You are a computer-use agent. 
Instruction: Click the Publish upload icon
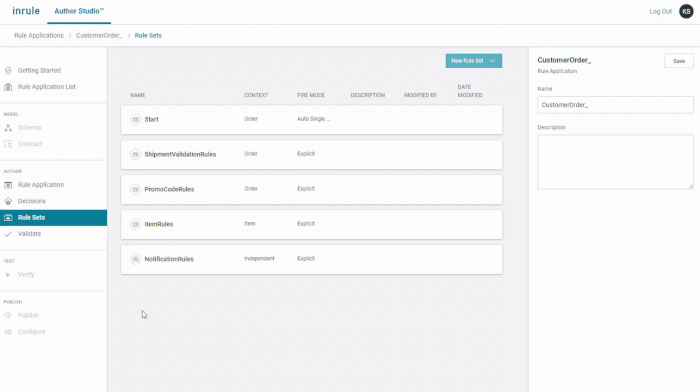tap(8, 316)
